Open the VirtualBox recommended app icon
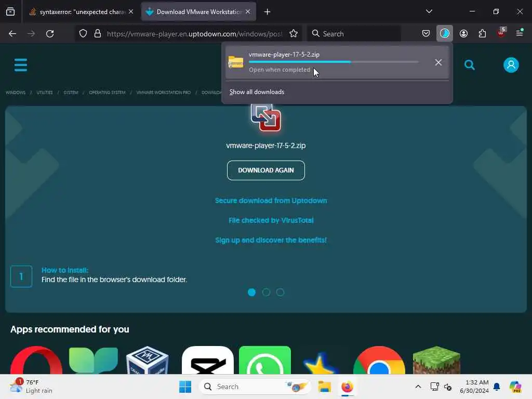 click(x=147, y=360)
